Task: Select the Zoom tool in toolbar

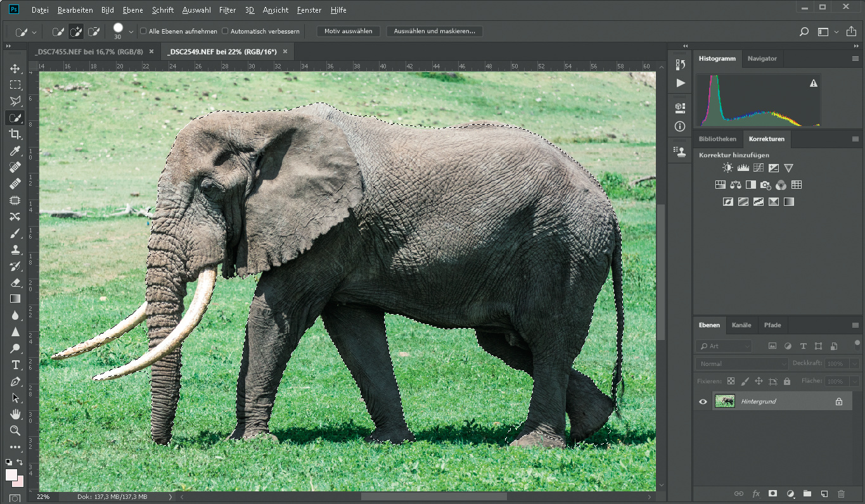Action: tap(15, 431)
